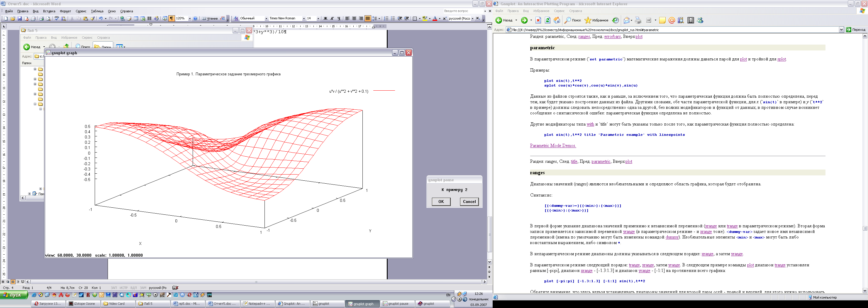Image resolution: width=868 pixels, height=308 pixels.
Task: Toggle numbered list in Word
Action: point(386,18)
